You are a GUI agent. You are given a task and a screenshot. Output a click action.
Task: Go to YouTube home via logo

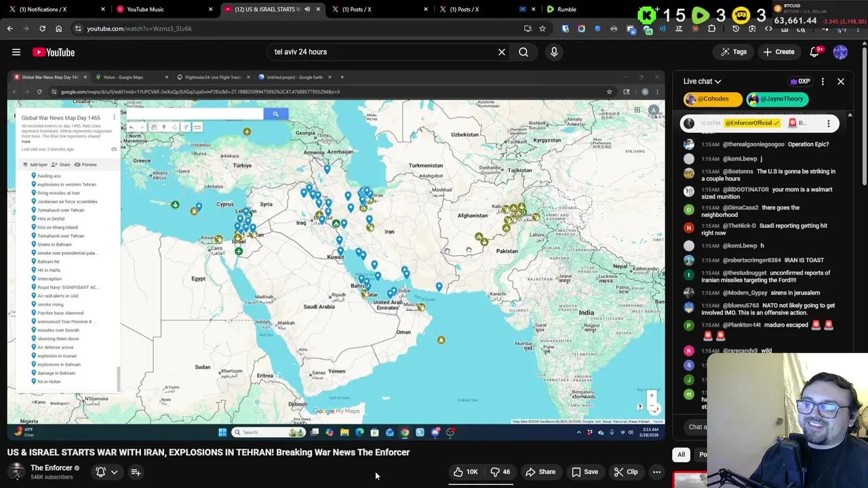point(54,52)
